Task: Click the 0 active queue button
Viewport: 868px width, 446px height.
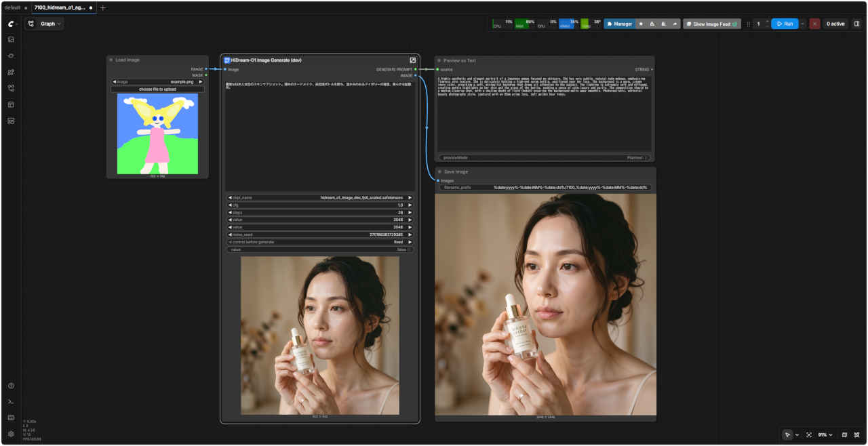Action: (835, 24)
